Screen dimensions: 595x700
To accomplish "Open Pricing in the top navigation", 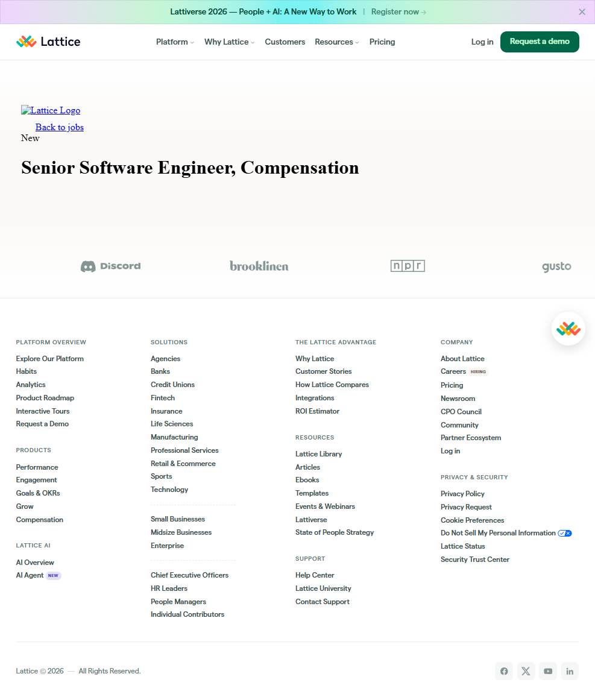I will click(382, 42).
